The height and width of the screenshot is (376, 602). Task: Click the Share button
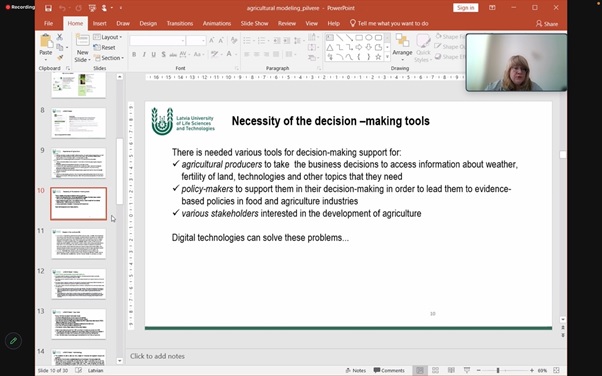point(547,24)
